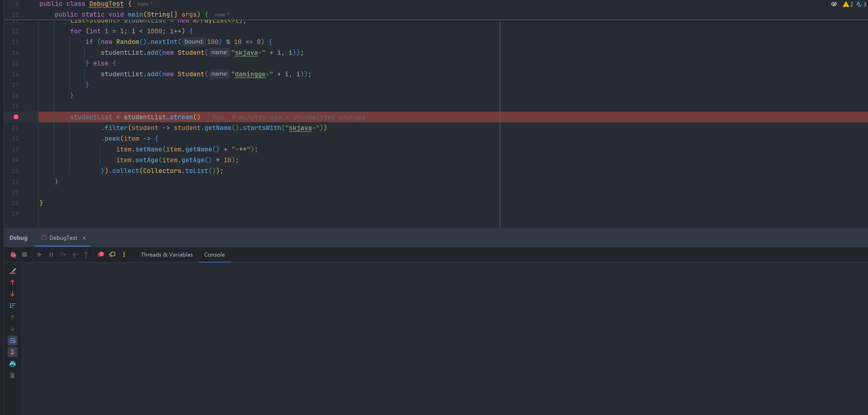Close the DebugTest debug session tab
Image resolution: width=868 pixels, height=415 pixels.
pyautogui.click(x=84, y=238)
